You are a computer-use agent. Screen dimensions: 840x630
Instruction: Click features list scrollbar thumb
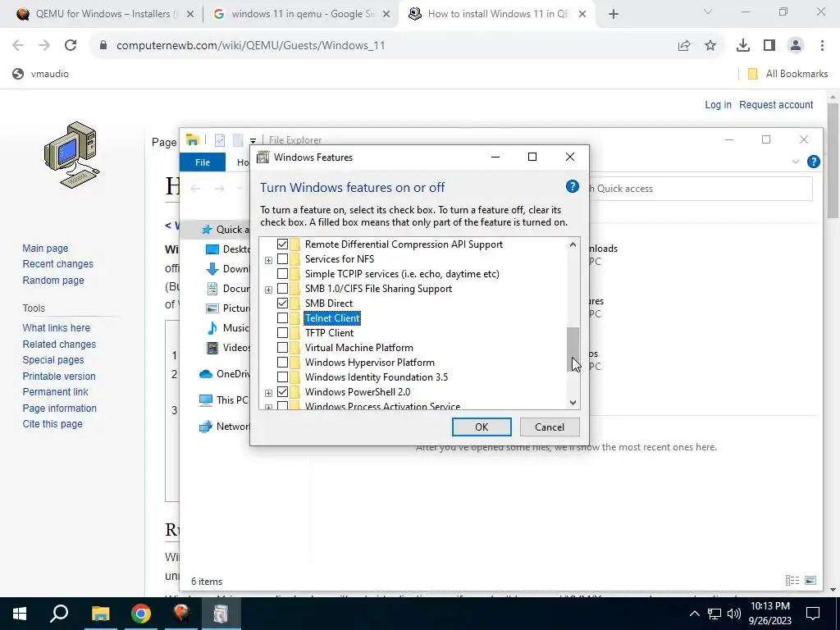pos(573,349)
